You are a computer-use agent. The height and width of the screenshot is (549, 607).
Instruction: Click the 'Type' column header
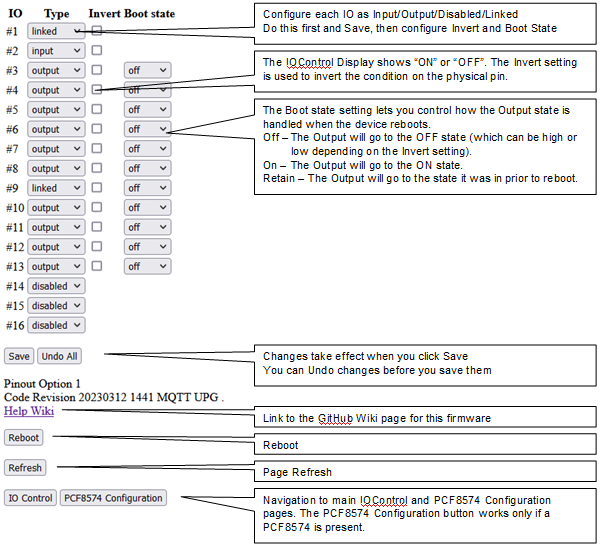57,14
